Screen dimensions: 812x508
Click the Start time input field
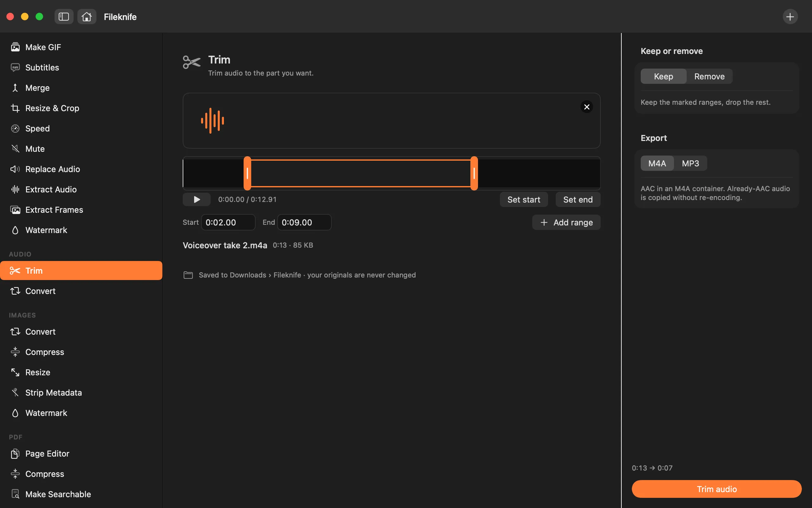[228, 223]
